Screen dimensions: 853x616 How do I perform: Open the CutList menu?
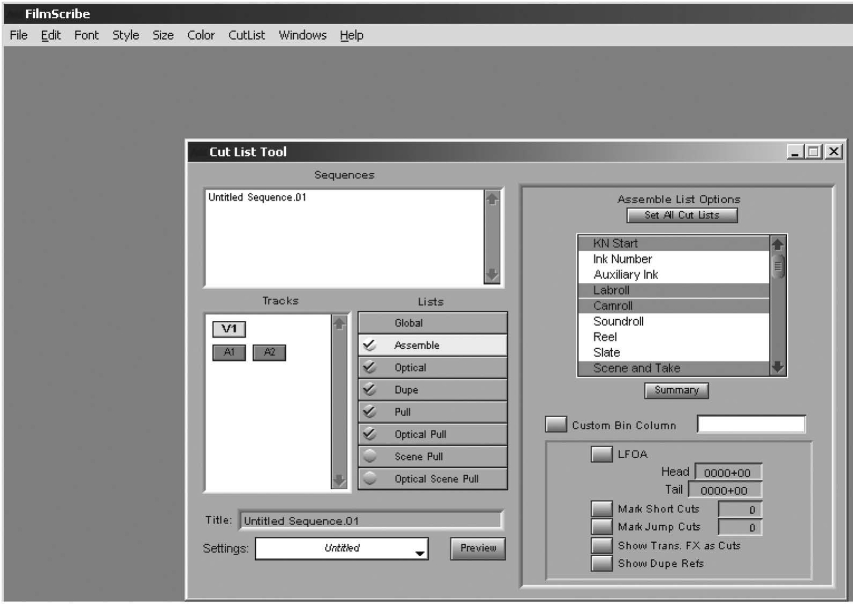(247, 35)
